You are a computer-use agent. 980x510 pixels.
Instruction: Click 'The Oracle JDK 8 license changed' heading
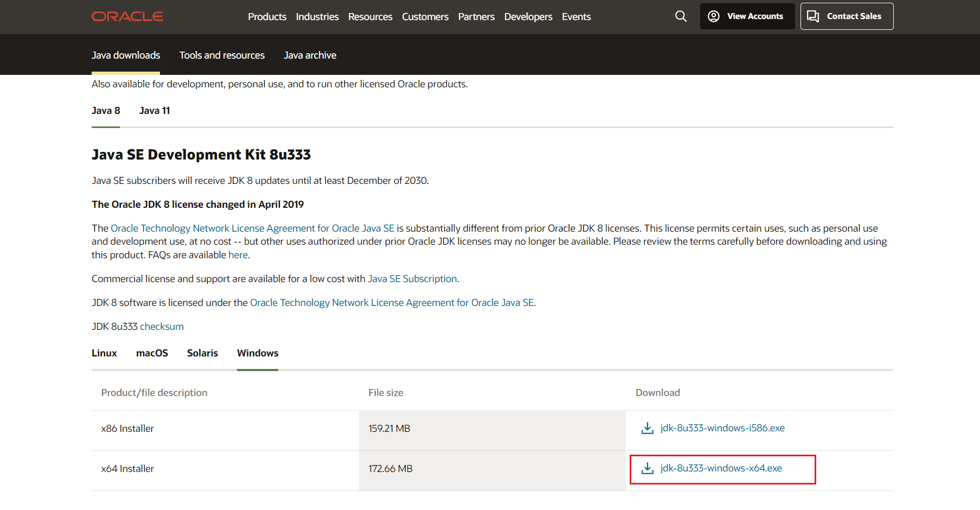click(197, 205)
